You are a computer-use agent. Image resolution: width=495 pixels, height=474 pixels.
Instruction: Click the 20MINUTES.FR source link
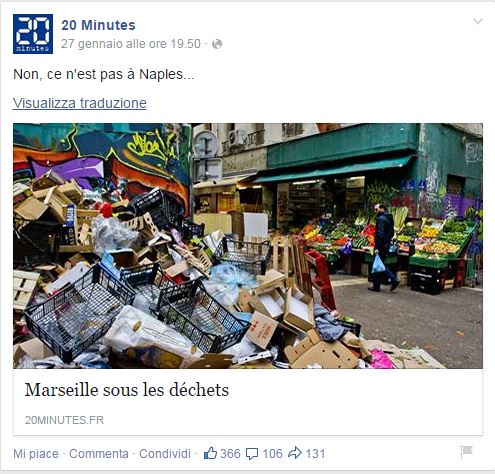64,420
